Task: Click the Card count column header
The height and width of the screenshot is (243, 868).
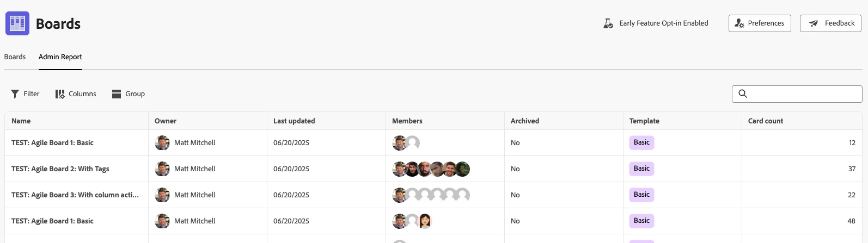Action: [765, 121]
